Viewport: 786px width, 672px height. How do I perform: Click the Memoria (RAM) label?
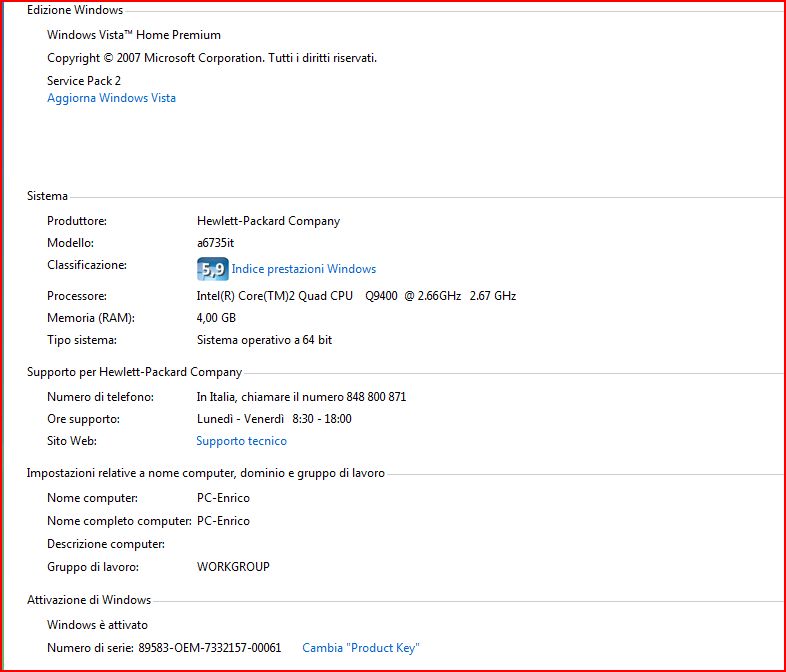91,318
